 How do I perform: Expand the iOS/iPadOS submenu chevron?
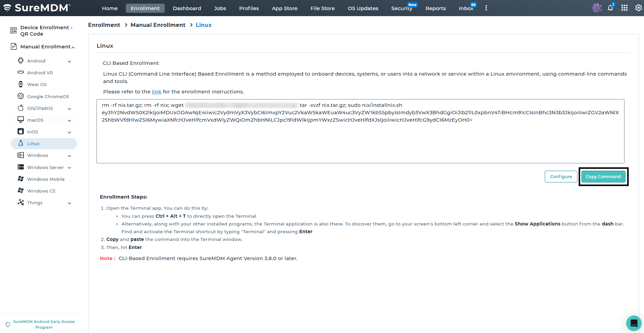(x=70, y=109)
